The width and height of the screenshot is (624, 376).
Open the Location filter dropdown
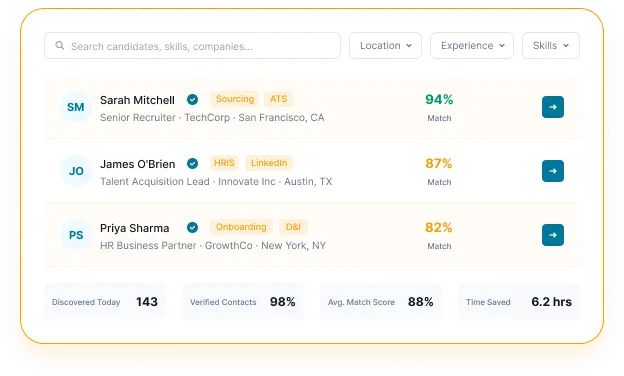pyautogui.click(x=385, y=46)
